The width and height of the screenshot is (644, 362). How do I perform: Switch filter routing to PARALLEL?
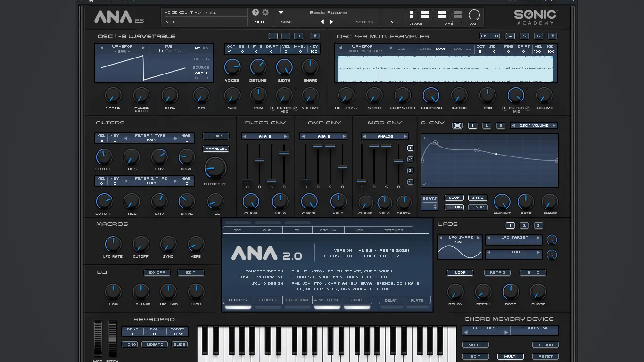click(x=216, y=148)
